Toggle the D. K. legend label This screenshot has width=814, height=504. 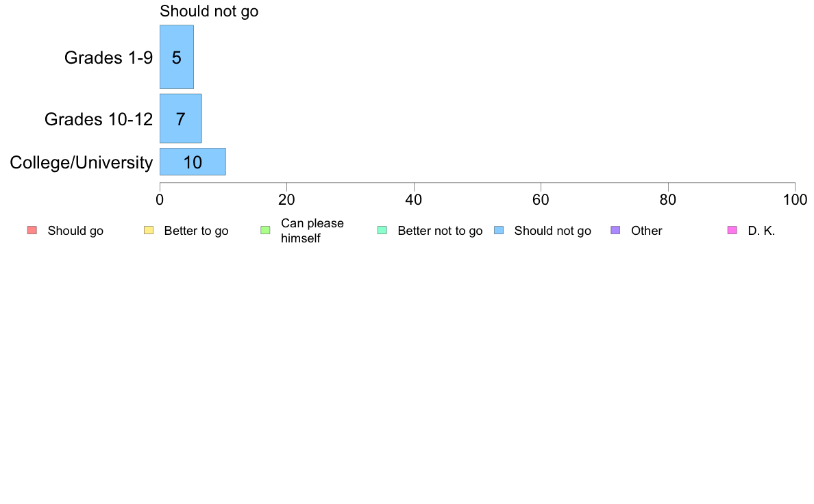(x=761, y=231)
